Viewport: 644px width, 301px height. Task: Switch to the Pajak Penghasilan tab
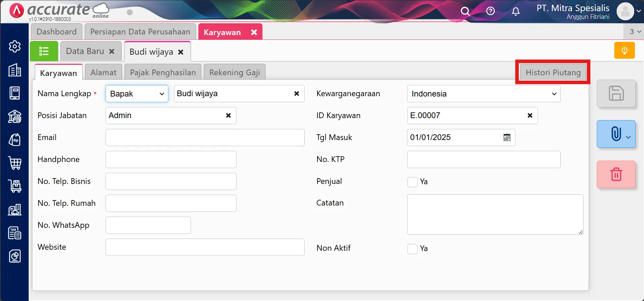pyautogui.click(x=163, y=73)
